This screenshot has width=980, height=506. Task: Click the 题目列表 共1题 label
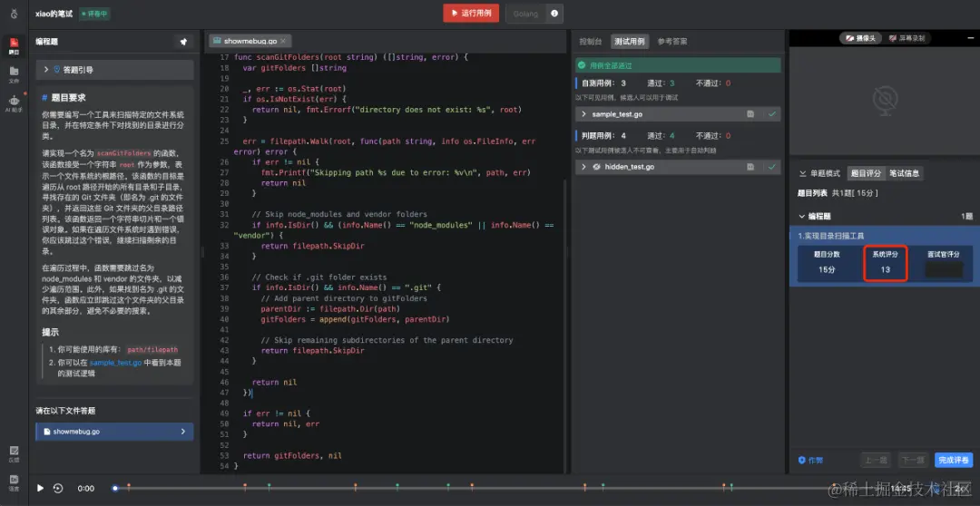838,193
